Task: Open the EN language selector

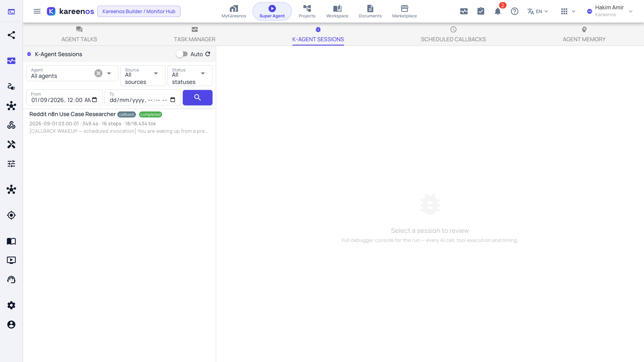Action: [538, 11]
